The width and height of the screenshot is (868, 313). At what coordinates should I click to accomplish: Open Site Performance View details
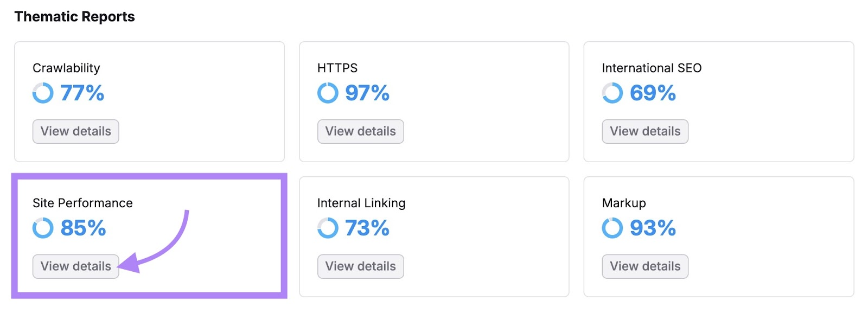tap(75, 266)
